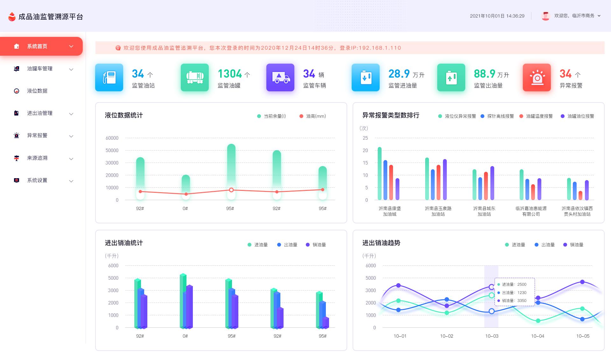
Task: Click the 油罐温度报警 red legend dot
Action: click(521, 116)
